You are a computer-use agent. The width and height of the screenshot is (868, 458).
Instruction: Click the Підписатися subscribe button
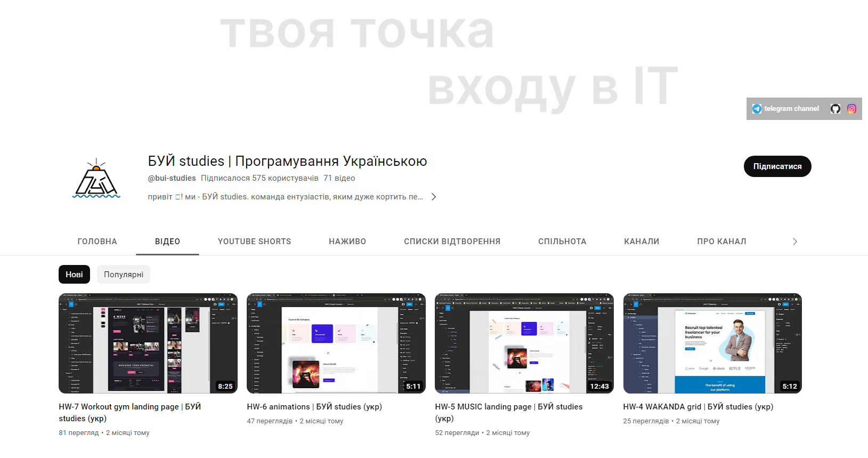[777, 166]
